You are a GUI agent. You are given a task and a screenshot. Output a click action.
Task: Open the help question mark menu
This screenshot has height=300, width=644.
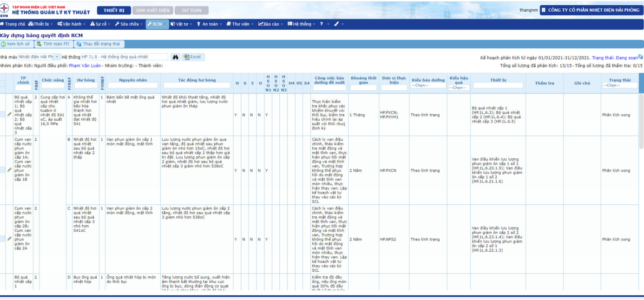(323, 24)
